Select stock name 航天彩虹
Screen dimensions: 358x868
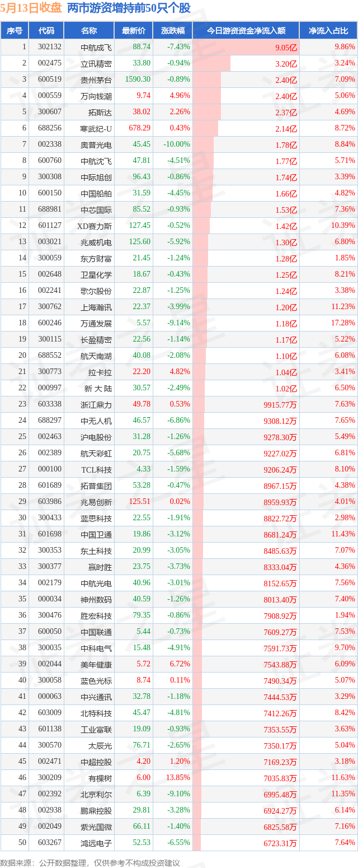coord(96,454)
